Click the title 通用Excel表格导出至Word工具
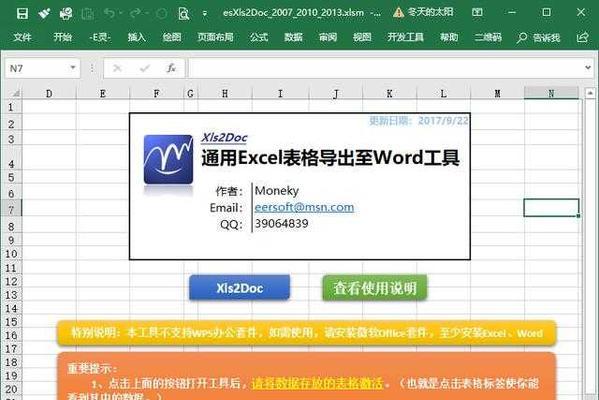The image size is (599, 400). pos(330,158)
